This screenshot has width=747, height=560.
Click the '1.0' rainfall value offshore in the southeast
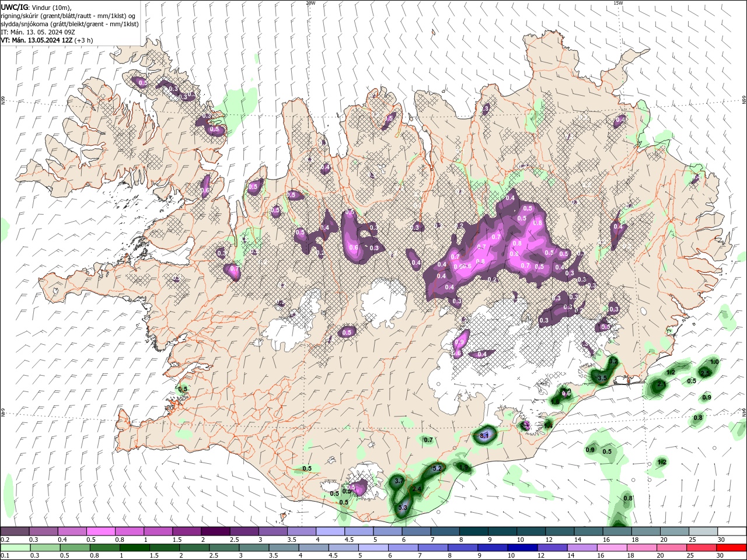[714, 362]
